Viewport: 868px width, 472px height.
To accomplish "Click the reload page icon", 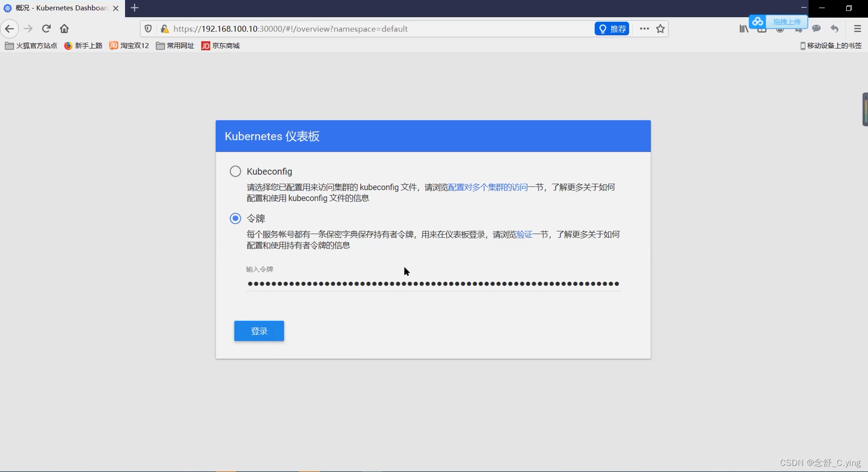I will 46,29.
